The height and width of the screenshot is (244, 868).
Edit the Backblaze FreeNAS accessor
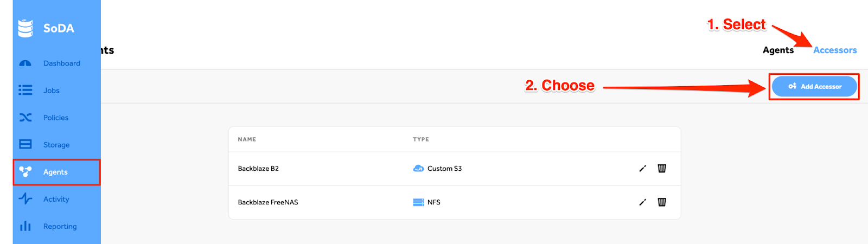tap(642, 202)
